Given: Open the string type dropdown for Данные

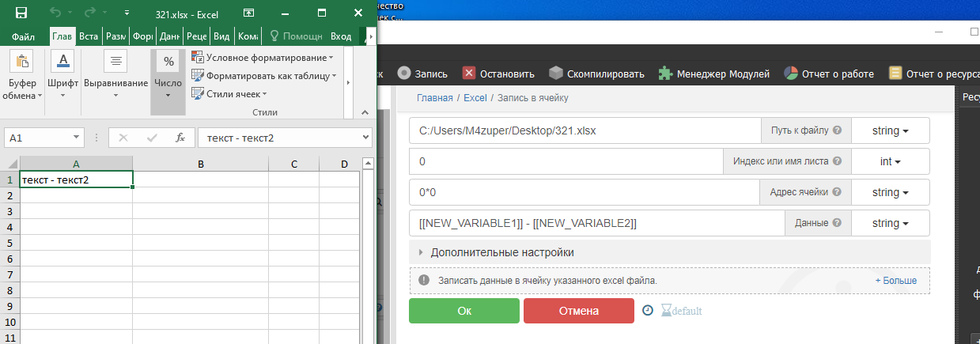Looking at the screenshot, I should 890,223.
